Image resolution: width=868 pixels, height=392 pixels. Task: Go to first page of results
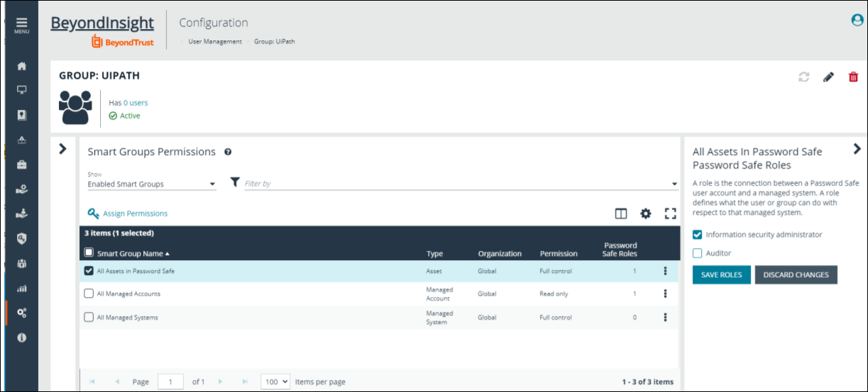[x=92, y=381]
